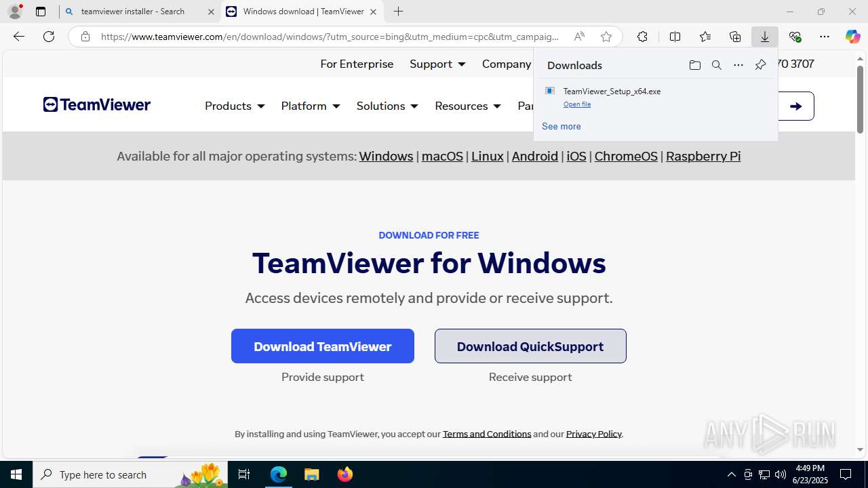Open a new browser tab
Image resolution: width=868 pixels, height=488 pixels.
399,12
